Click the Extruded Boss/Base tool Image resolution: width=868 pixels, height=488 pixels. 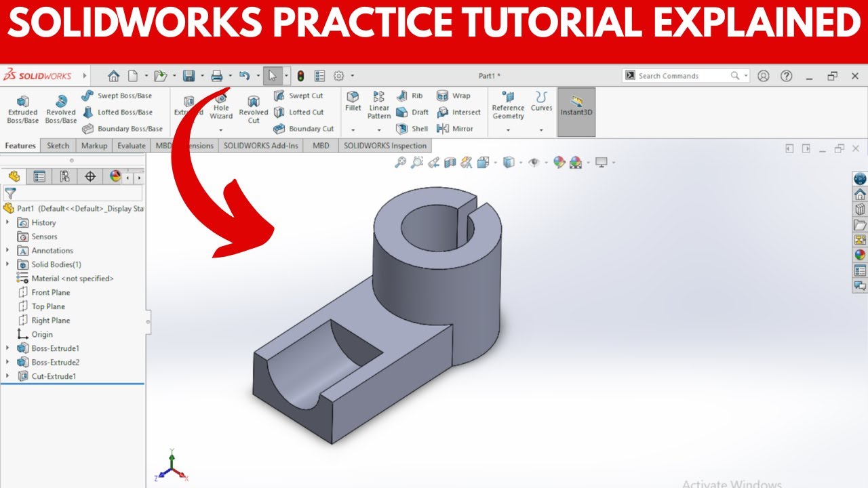tap(23, 108)
